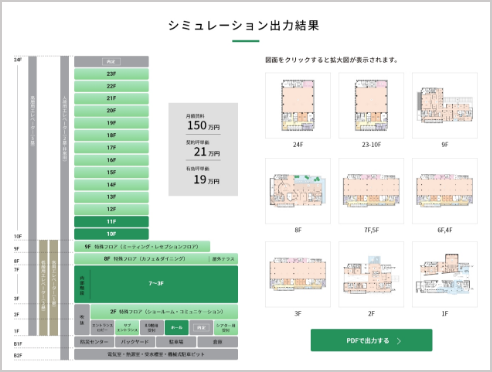Enlarge the 9F floor plan thumbnail
492x372 pixels.
point(445,105)
